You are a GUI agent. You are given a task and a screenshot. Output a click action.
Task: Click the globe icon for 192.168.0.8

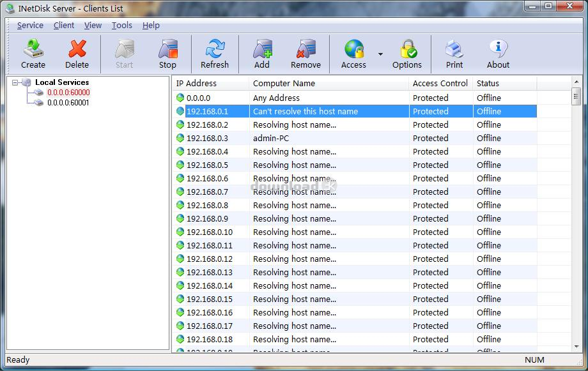click(180, 206)
